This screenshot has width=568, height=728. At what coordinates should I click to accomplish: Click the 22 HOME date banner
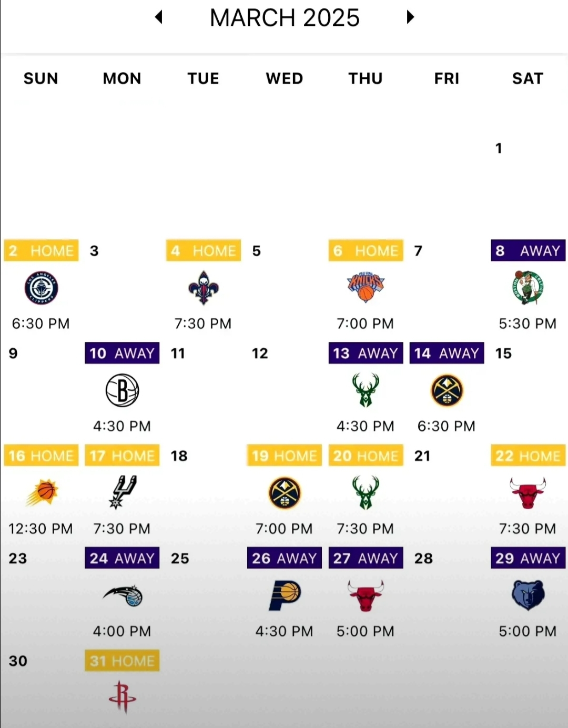[528, 456]
